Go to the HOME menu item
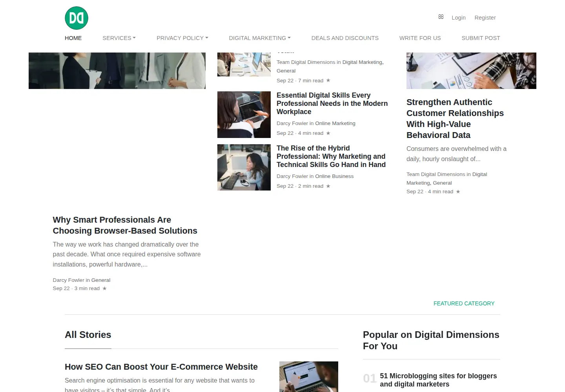The width and height of the screenshot is (565, 392). pyautogui.click(x=73, y=38)
